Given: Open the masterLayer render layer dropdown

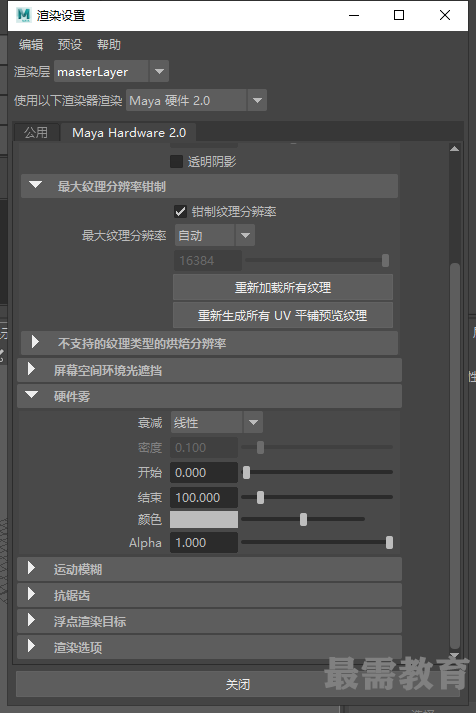Looking at the screenshot, I should click(x=111, y=71).
